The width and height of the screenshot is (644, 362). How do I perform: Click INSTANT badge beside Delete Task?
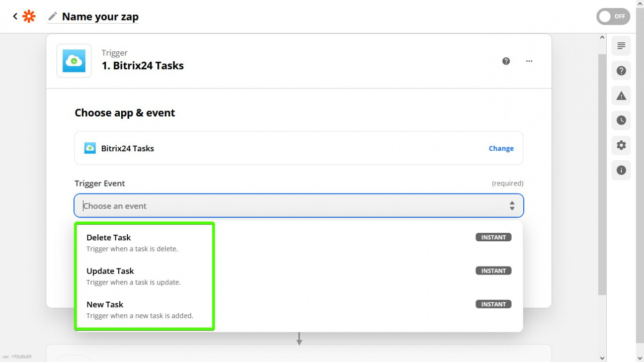494,237
